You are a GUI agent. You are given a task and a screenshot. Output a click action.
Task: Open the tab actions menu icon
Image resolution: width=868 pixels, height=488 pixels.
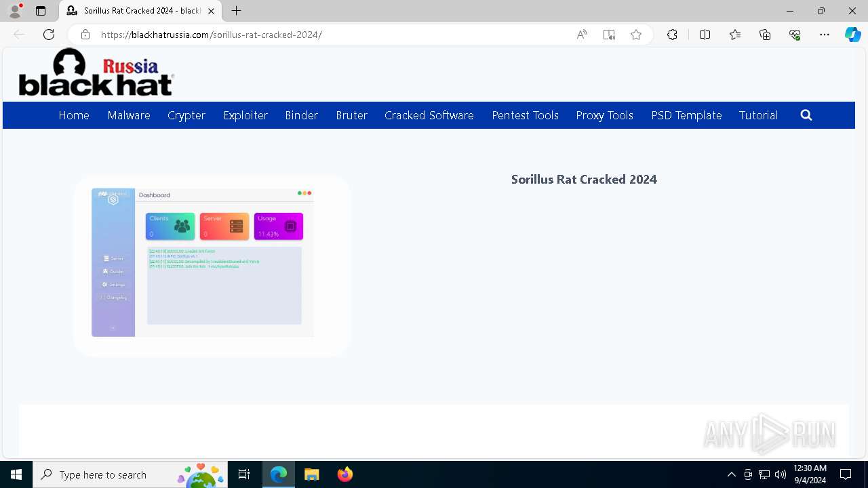[41, 11]
